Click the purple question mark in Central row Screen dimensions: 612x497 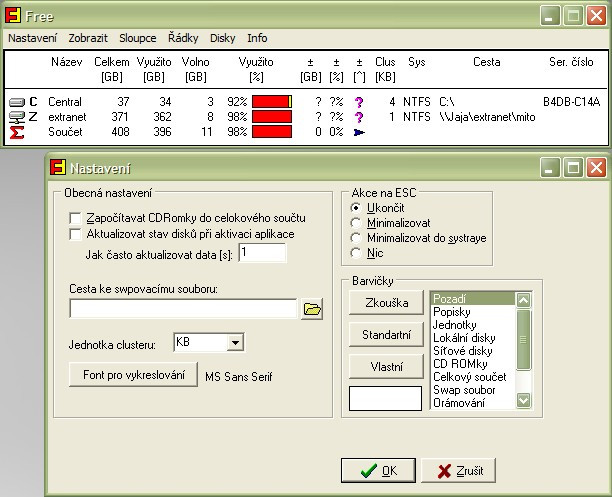pos(359,102)
